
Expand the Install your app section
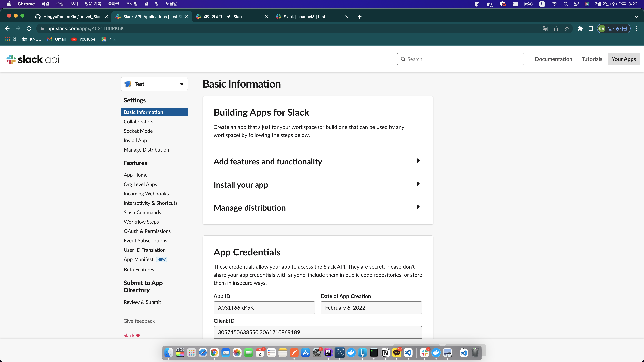pos(318,185)
